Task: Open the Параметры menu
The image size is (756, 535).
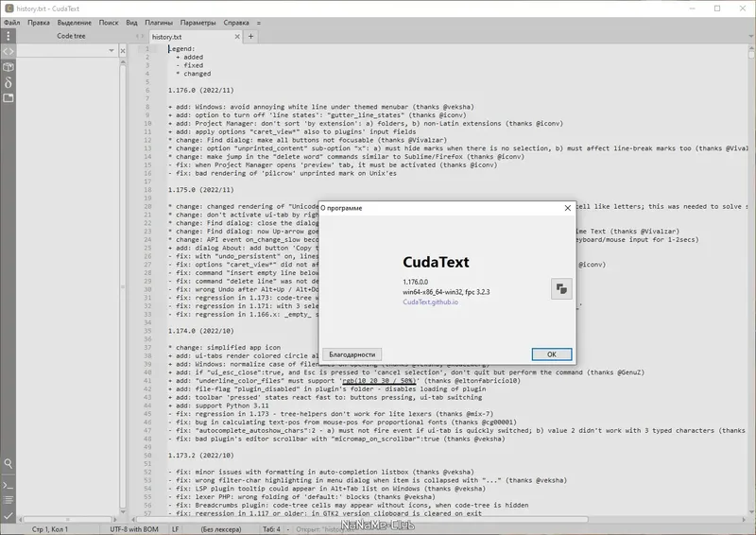Action: [198, 23]
